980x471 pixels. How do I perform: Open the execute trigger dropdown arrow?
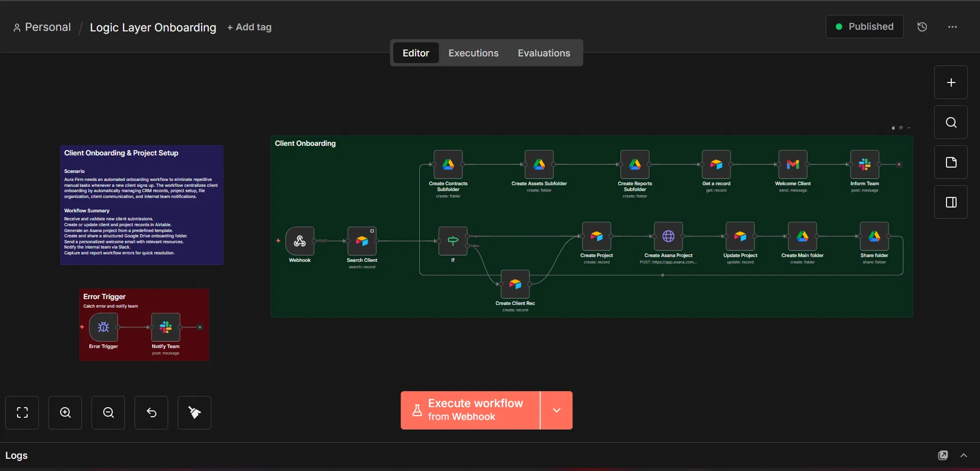point(557,410)
